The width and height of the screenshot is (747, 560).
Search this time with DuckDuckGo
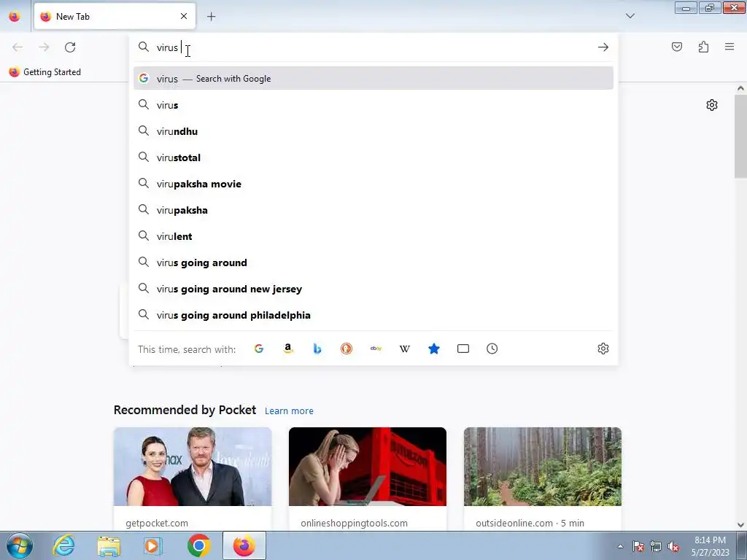pos(347,349)
